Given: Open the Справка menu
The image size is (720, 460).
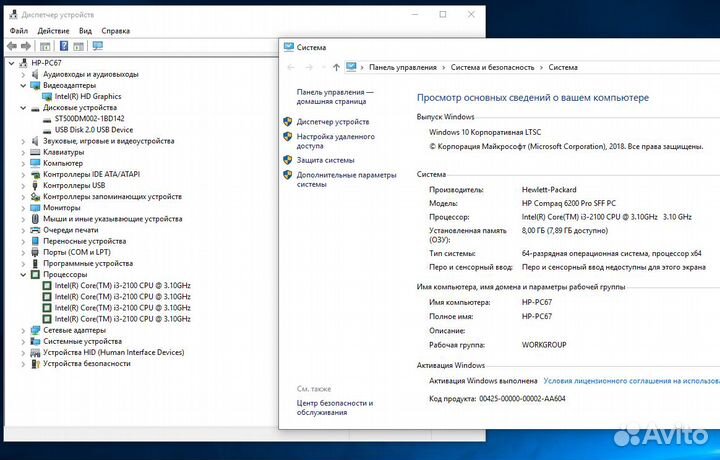Looking at the screenshot, I should click(116, 31).
